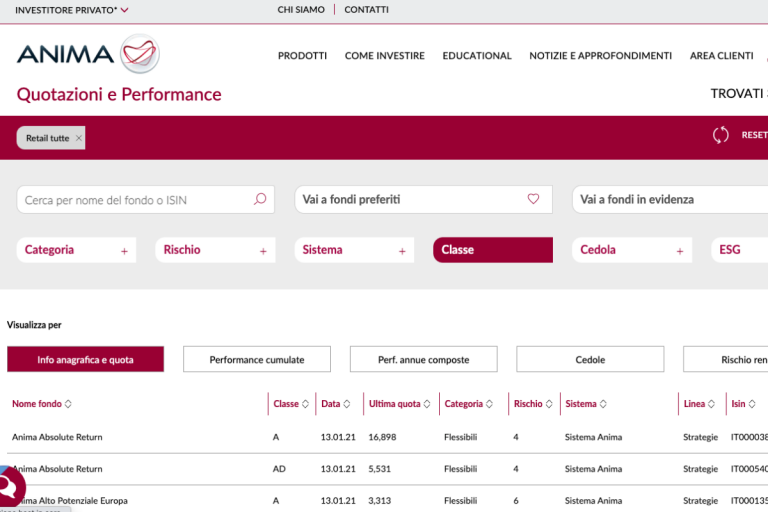Go to Contatti page
The width and height of the screenshot is (768, 512).
(366, 10)
